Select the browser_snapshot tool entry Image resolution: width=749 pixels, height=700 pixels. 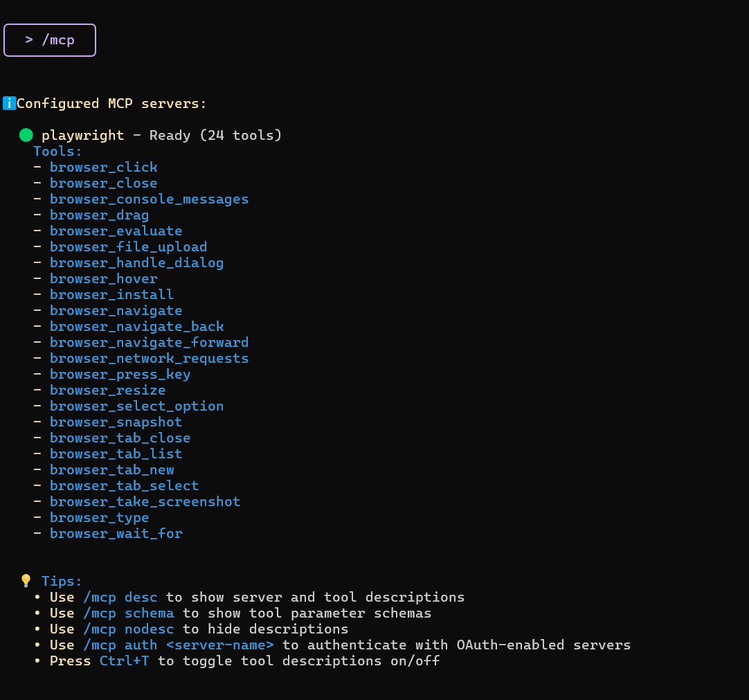pos(116,422)
